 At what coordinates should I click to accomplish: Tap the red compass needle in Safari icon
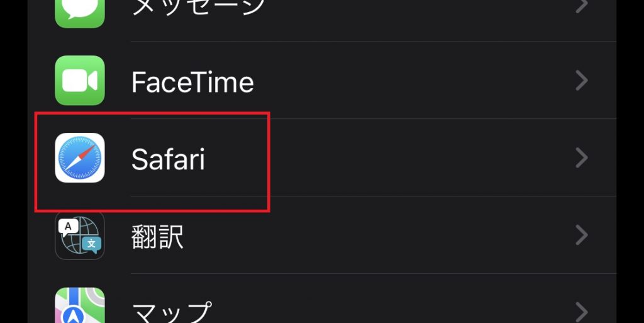point(87,151)
